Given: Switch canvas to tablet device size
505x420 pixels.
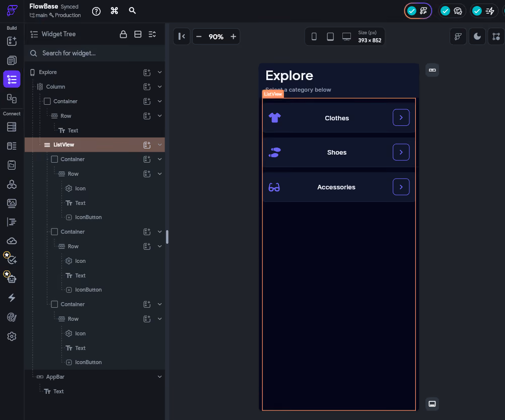Looking at the screenshot, I should click(330, 36).
